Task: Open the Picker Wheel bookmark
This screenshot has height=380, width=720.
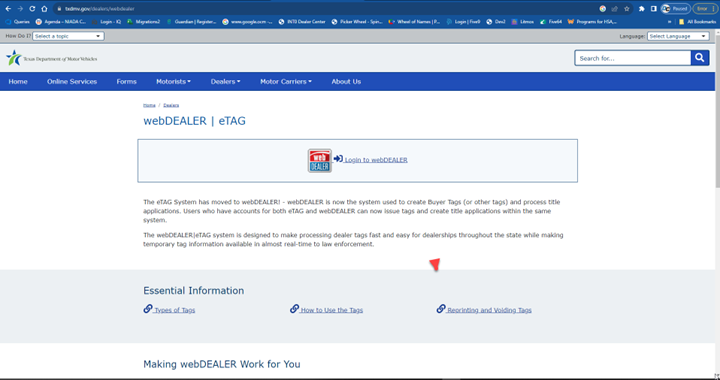Action: [x=357, y=22]
